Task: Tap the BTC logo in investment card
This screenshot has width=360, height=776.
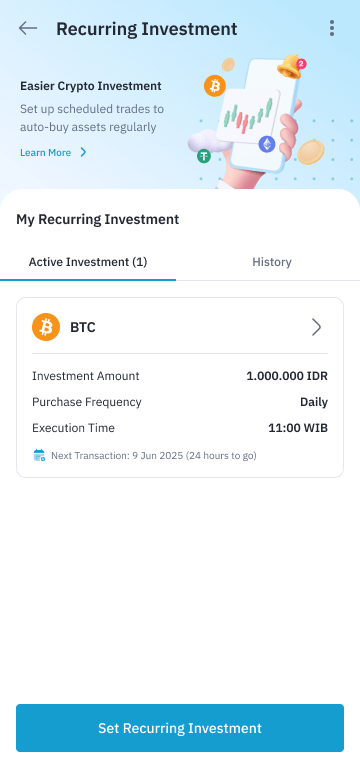Action: 46,327
